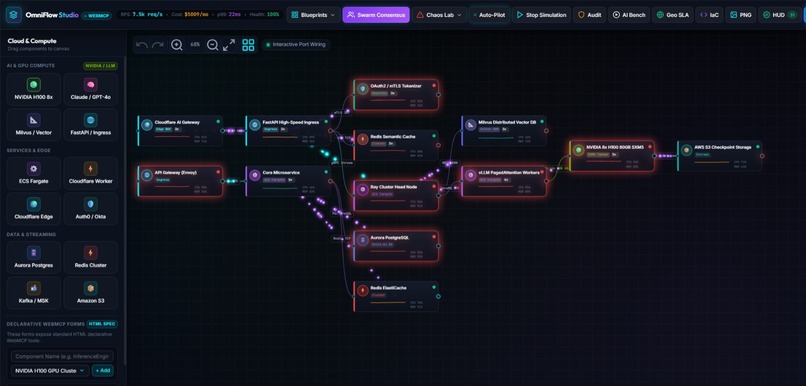
Task: Open the Geo SLA view
Action: [673, 15]
